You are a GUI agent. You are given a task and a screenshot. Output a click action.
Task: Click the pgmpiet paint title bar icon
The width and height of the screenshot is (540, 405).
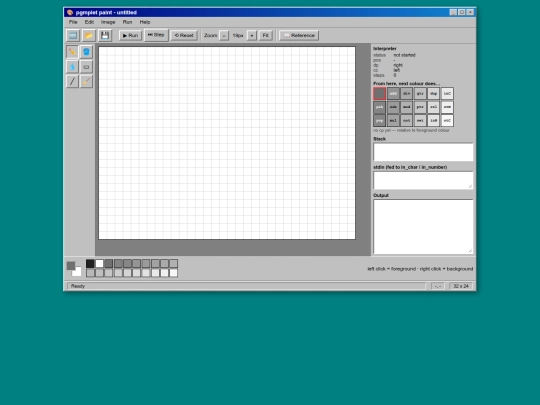70,12
